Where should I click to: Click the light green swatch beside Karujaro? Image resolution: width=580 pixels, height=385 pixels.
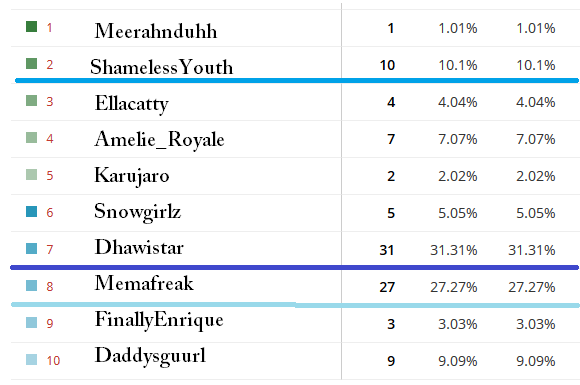coord(31,175)
